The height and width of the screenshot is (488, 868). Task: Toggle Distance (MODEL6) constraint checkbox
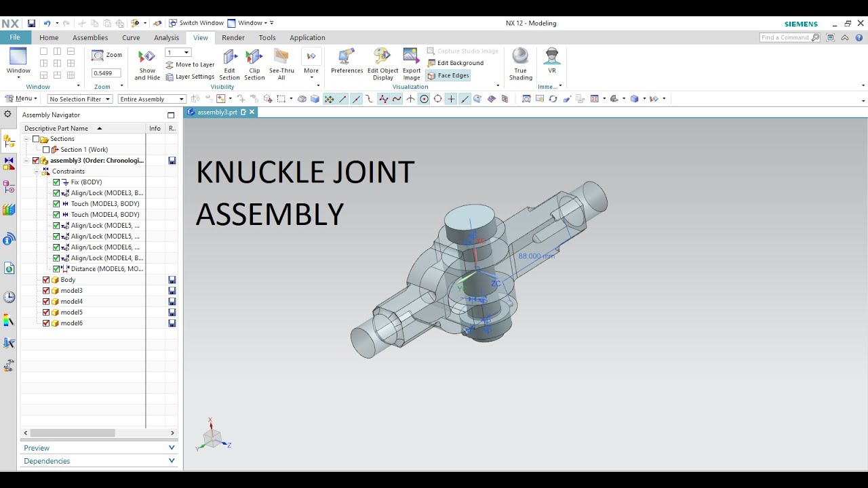click(x=56, y=269)
